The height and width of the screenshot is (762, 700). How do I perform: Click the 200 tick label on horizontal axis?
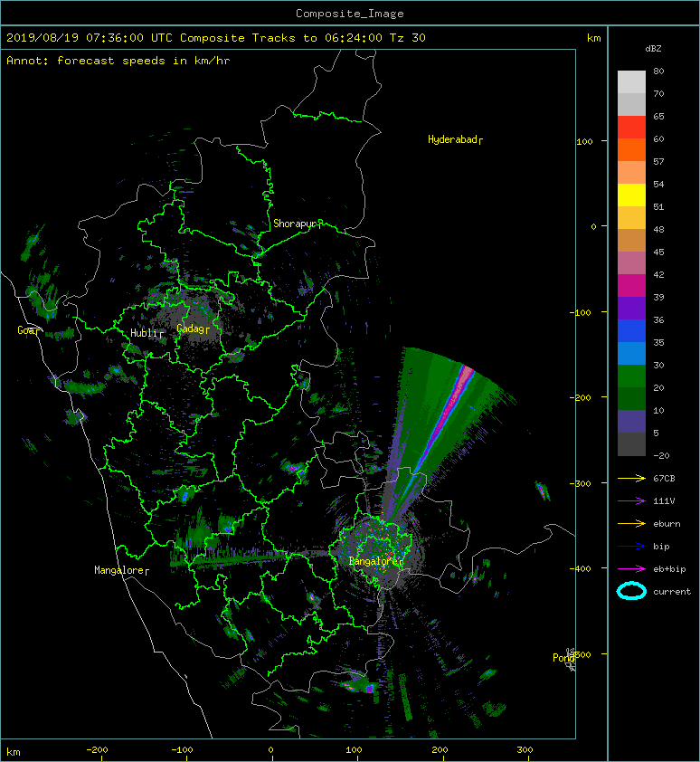pos(440,750)
